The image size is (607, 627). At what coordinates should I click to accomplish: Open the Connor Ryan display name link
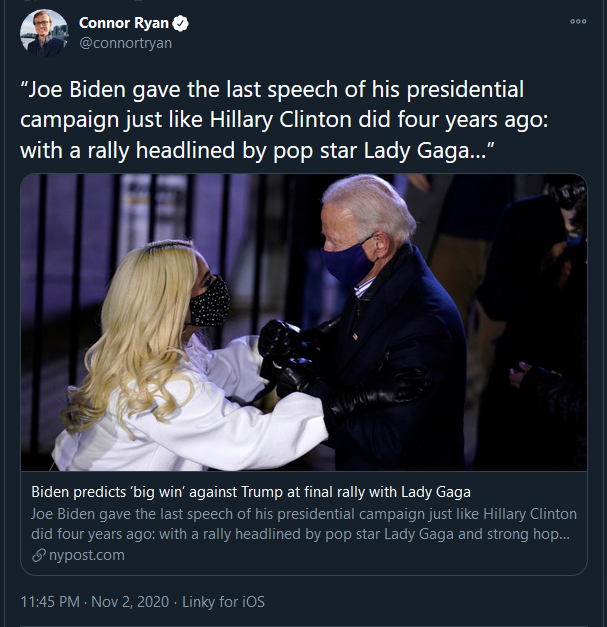tap(124, 23)
